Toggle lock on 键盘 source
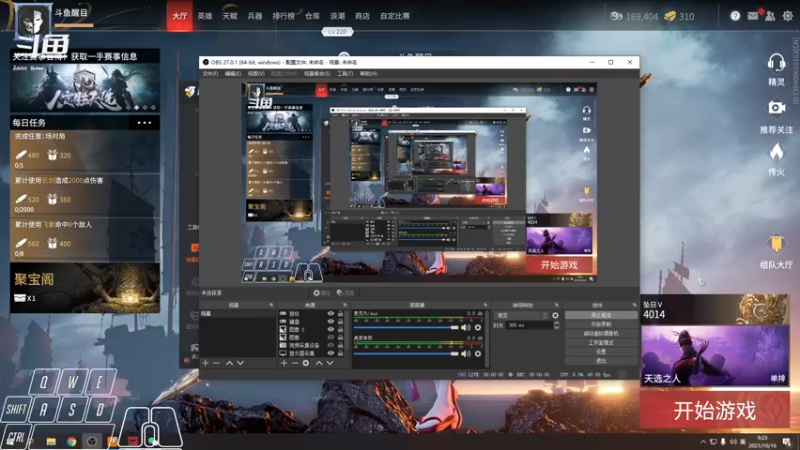Screen dimensions: 800x450 click(x=340, y=321)
